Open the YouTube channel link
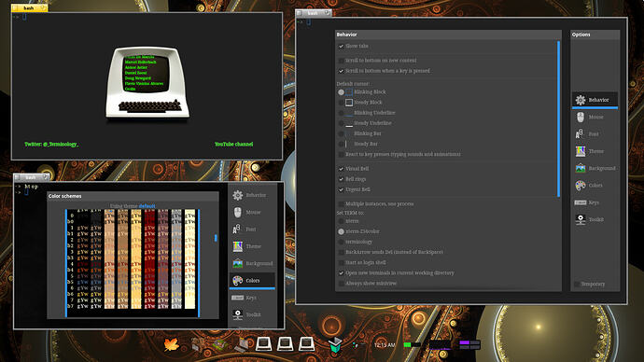 [233, 144]
